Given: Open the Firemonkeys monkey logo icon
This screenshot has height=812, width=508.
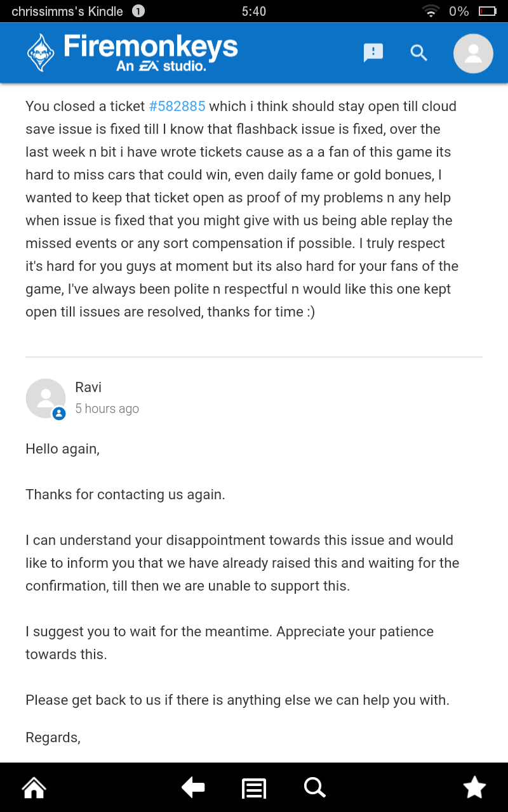Looking at the screenshot, I should (41, 53).
